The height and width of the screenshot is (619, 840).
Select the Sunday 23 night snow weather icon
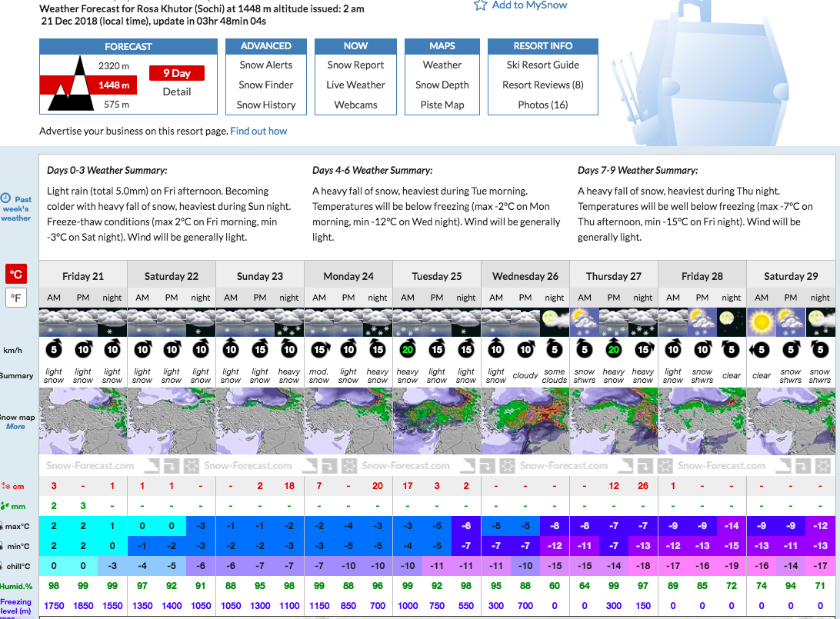288,322
